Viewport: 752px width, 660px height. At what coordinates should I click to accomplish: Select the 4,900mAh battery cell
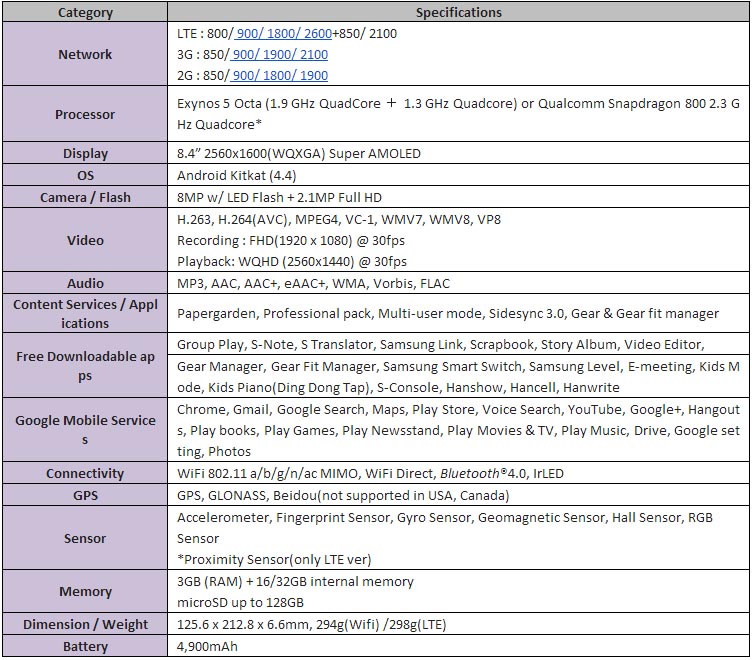click(458, 647)
